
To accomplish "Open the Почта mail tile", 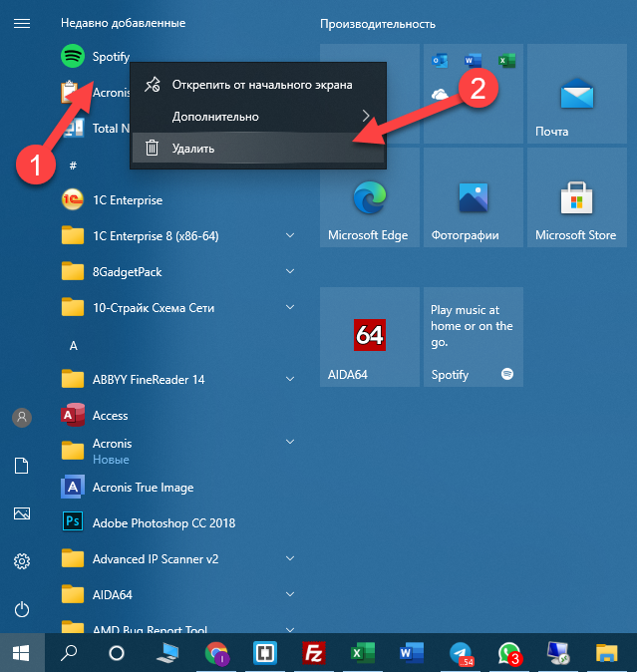I will [577, 94].
